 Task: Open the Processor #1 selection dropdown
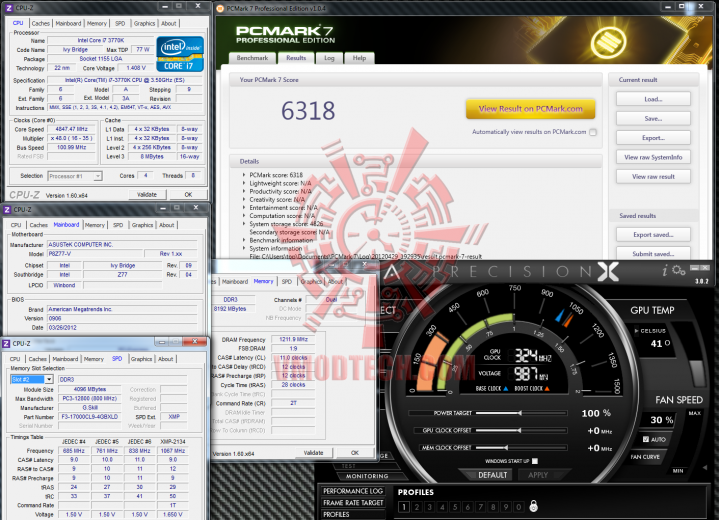pyautogui.click(x=98, y=176)
